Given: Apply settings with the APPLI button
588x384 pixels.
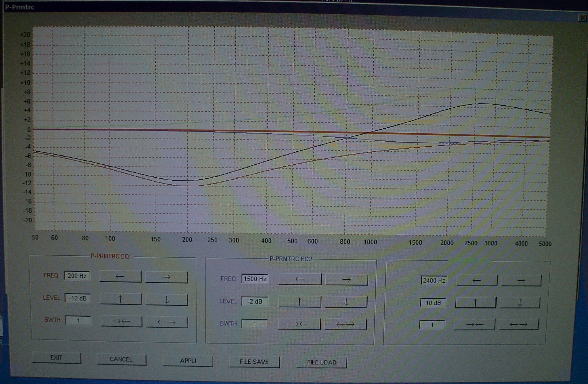Looking at the screenshot, I should 188,361.
